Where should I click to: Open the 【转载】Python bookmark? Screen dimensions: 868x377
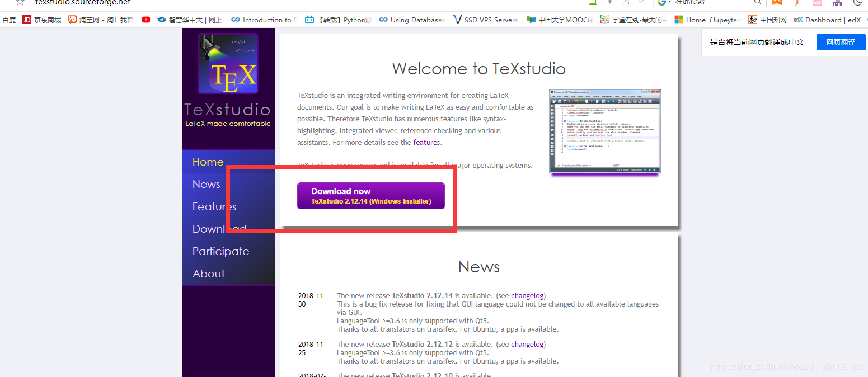coord(338,20)
